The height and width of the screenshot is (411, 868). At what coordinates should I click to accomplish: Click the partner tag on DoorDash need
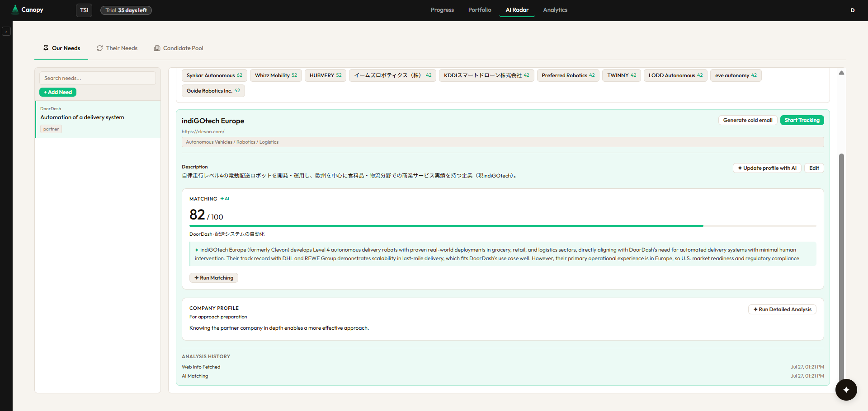51,129
